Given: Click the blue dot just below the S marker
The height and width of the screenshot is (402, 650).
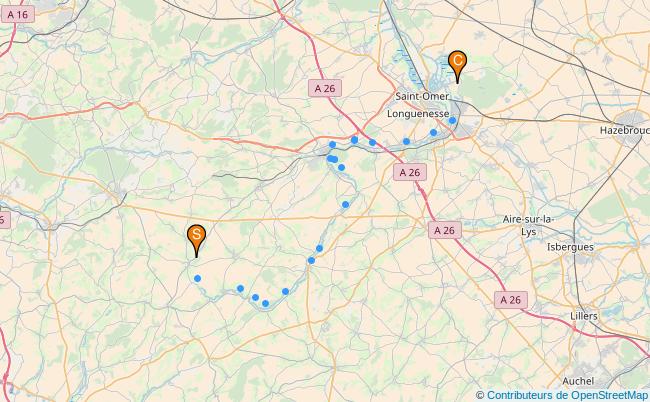Looking at the screenshot, I should [198, 278].
